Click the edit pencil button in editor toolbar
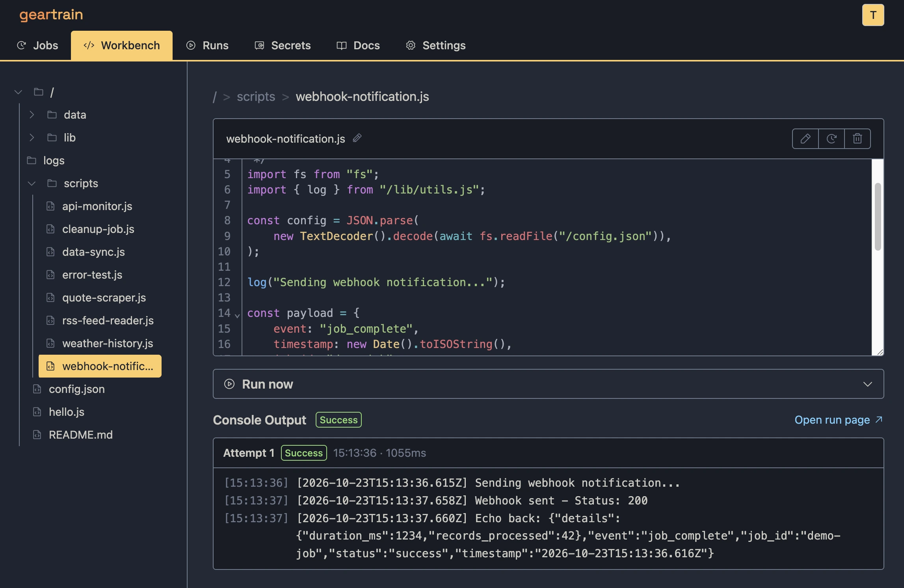Screen dimensions: 904x588 [x=805, y=139]
